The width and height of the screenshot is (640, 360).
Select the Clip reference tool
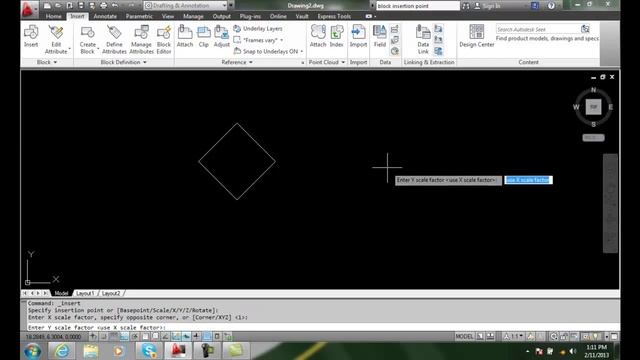pyautogui.click(x=204, y=37)
